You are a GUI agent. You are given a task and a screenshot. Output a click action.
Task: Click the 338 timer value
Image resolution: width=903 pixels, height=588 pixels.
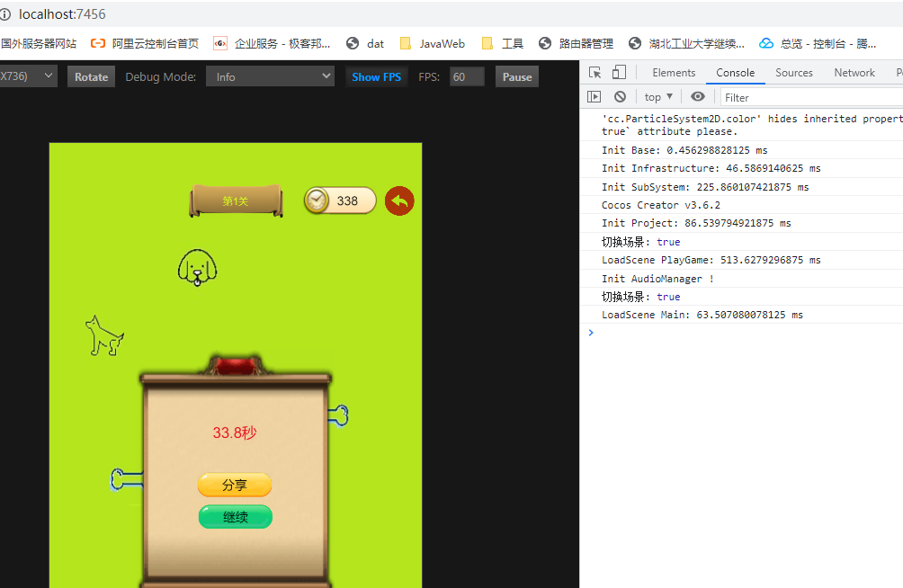[347, 201]
